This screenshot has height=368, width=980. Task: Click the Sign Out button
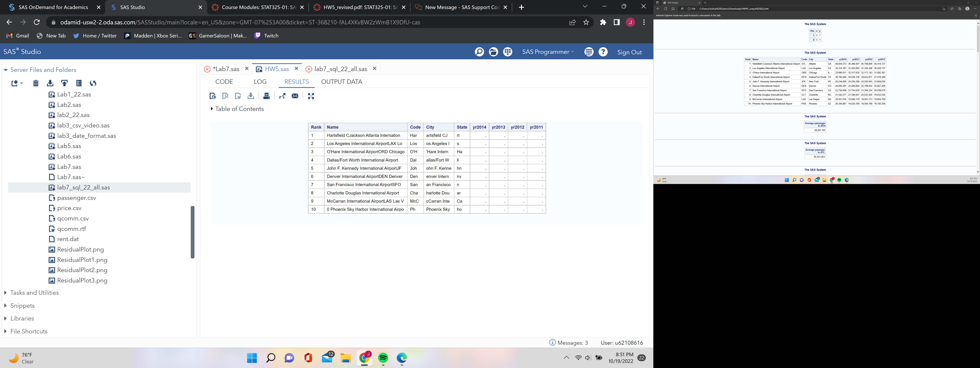[629, 52]
